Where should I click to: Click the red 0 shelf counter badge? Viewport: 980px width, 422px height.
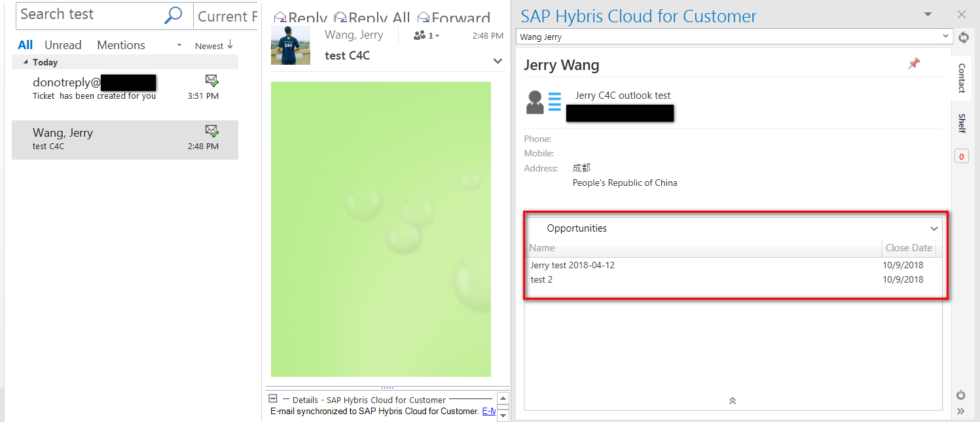(961, 156)
